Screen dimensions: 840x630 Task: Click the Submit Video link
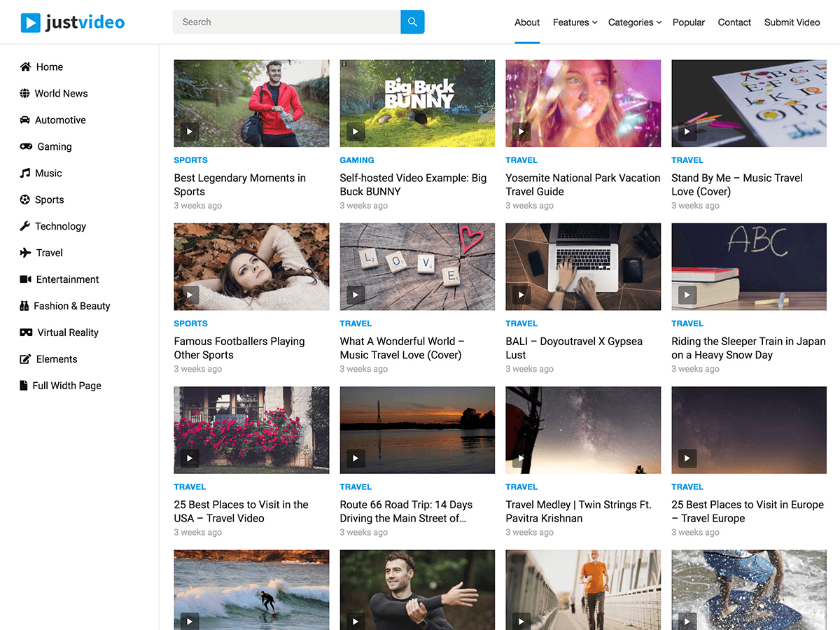click(792, 22)
